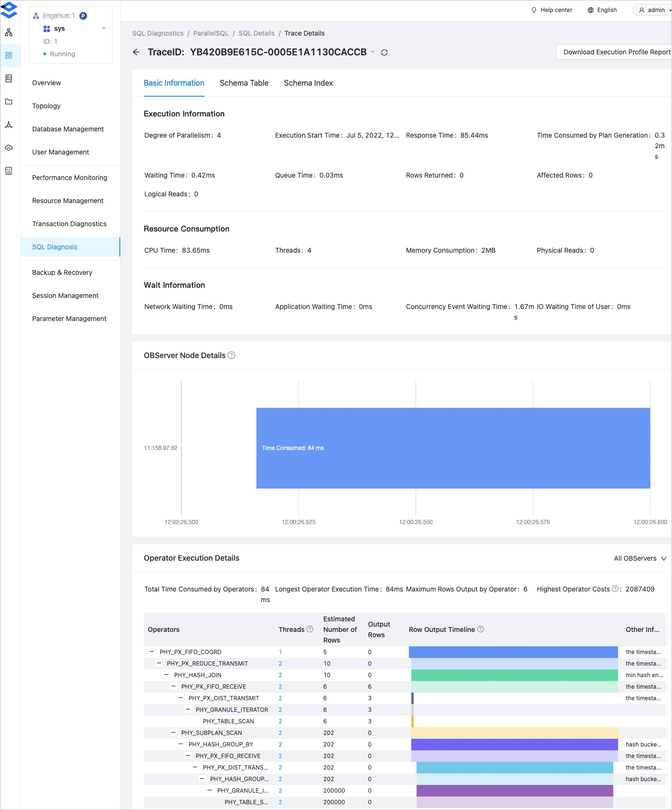Collapse the PHY_SUBPLAN_SCAN operator node
672x810 pixels.
pyautogui.click(x=174, y=733)
